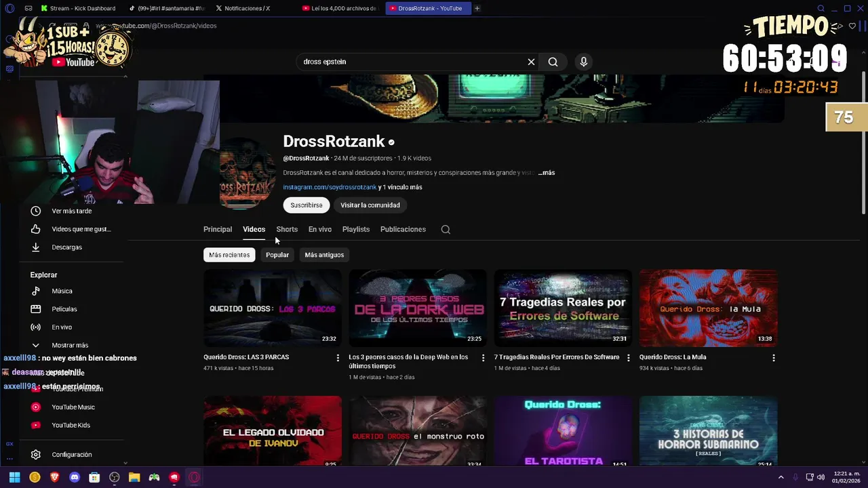This screenshot has height=488, width=868.
Task: Open options menu for Querido Dross: La Mula
Action: [x=773, y=358]
